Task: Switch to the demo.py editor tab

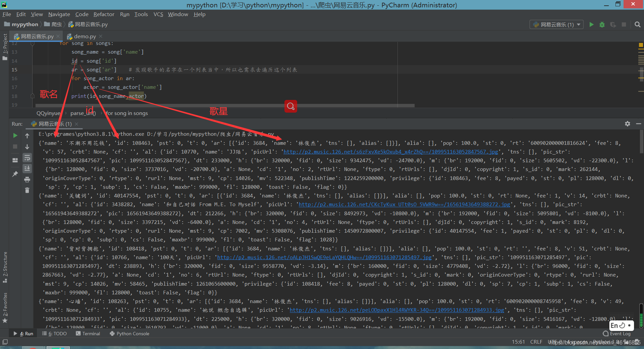Action: (85, 36)
